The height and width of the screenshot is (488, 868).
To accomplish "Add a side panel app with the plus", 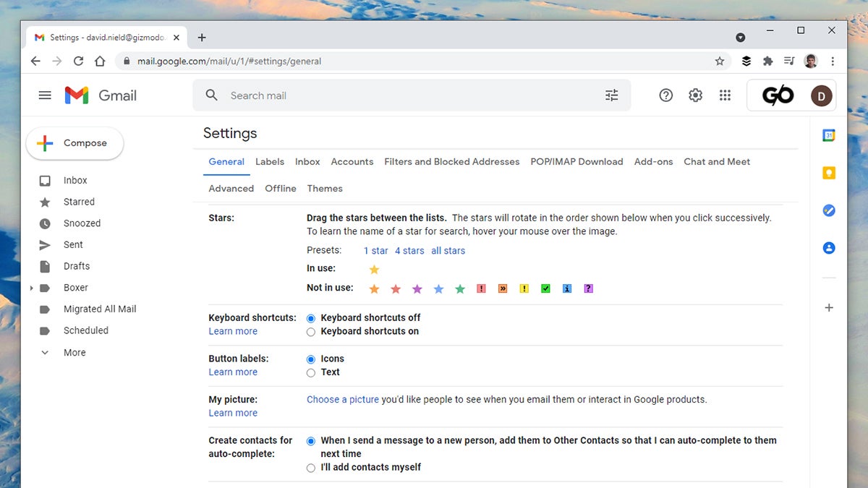I will click(x=829, y=307).
